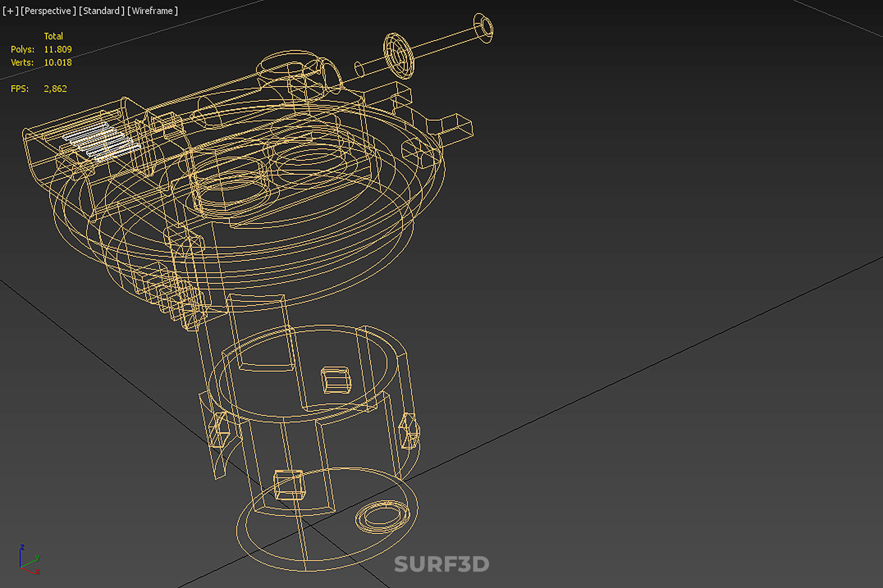Click the Verts count value 10.018
Screen dimensions: 883x588
coord(58,62)
